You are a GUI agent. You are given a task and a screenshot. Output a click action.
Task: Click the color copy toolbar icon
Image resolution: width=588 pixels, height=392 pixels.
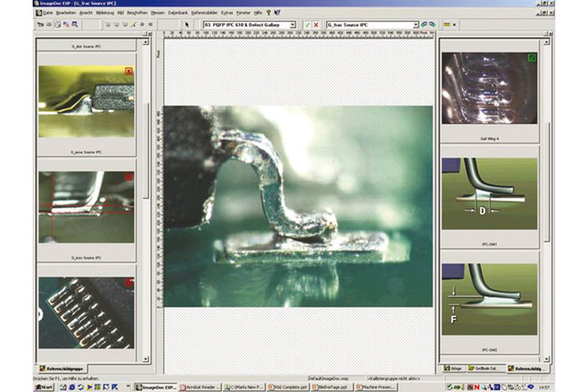(66, 25)
